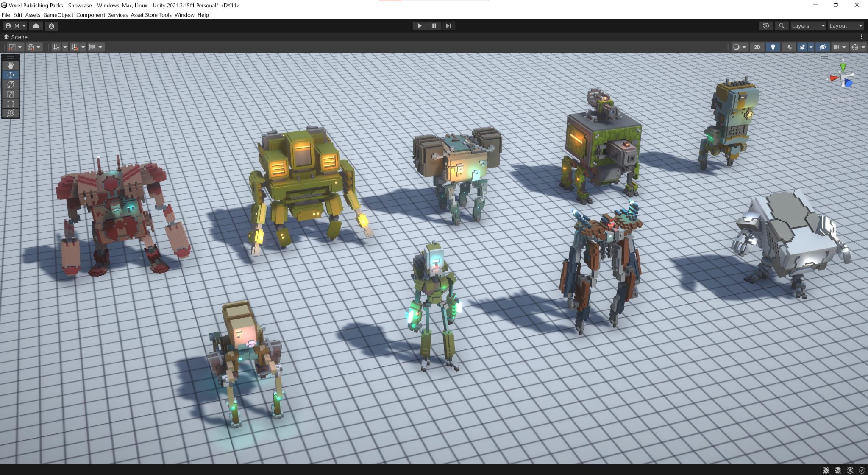Image resolution: width=868 pixels, height=475 pixels.
Task: Open the Gizmos dropdown arrow
Action: tap(864, 47)
